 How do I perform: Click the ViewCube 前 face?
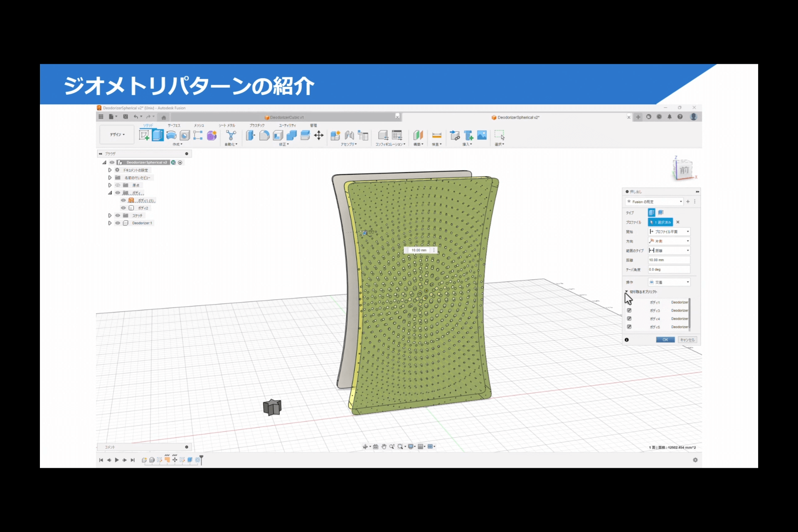point(684,170)
